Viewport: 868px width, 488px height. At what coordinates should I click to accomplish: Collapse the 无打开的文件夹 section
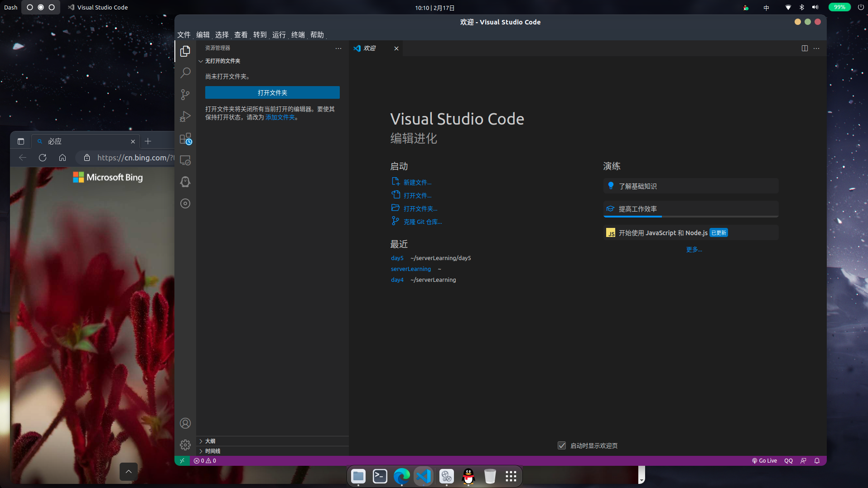point(272,61)
